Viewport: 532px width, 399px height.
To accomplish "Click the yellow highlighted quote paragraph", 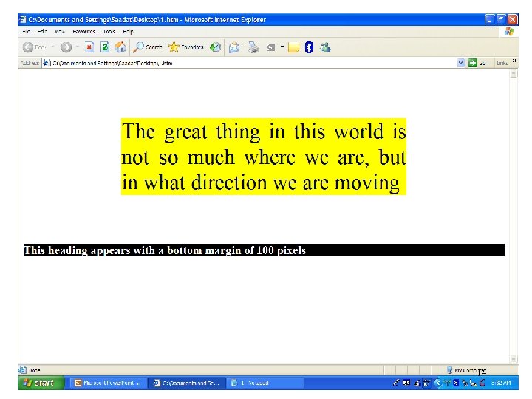I will click(x=264, y=157).
